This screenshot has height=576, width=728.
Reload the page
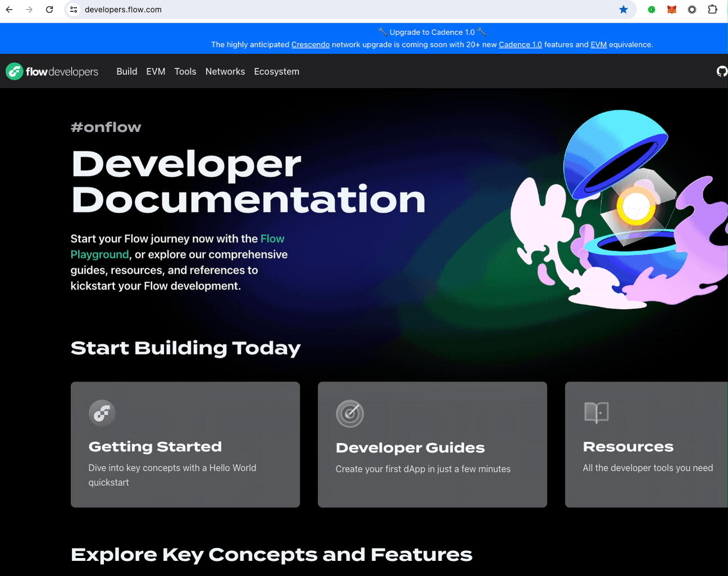point(49,10)
